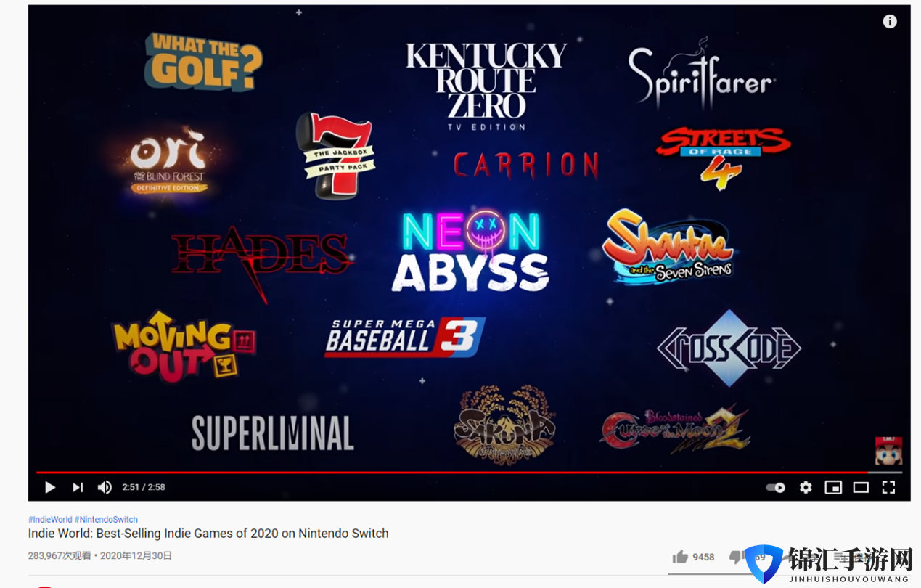This screenshot has height=588, width=921.
Task: Click the Jackbox Party Pack 7 logo
Action: coord(336,155)
